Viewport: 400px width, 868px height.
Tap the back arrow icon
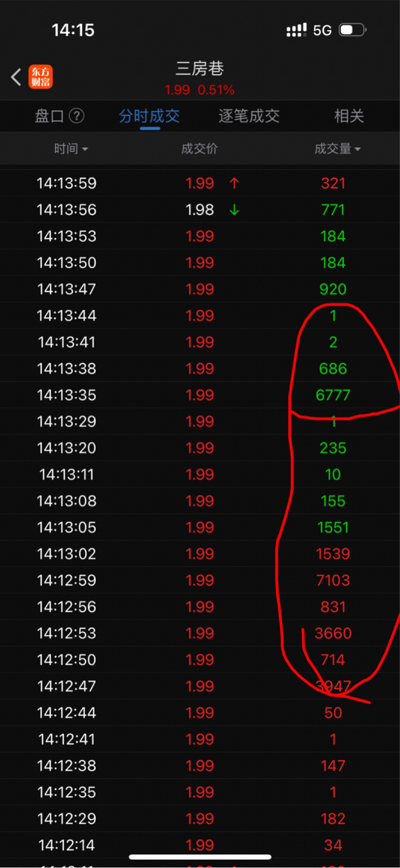pyautogui.click(x=16, y=77)
